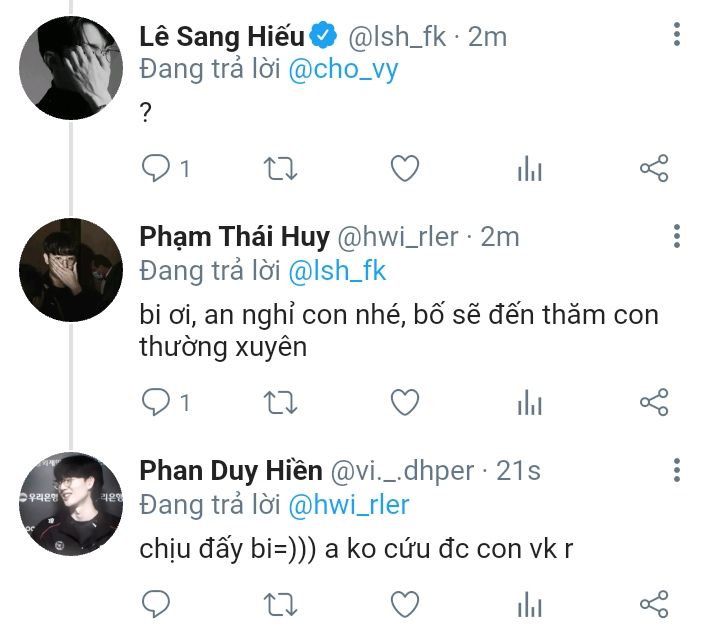View analytics for Phan Duy Hiền's tweet

[x=529, y=604]
